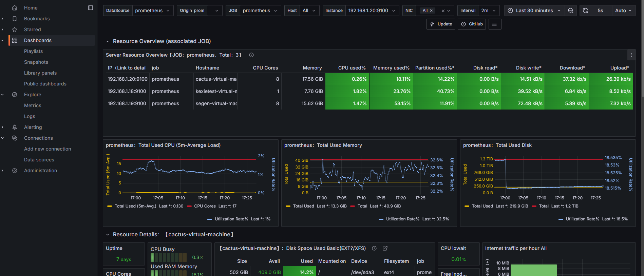
Task: Open Library panels in sidebar
Action: tap(40, 73)
